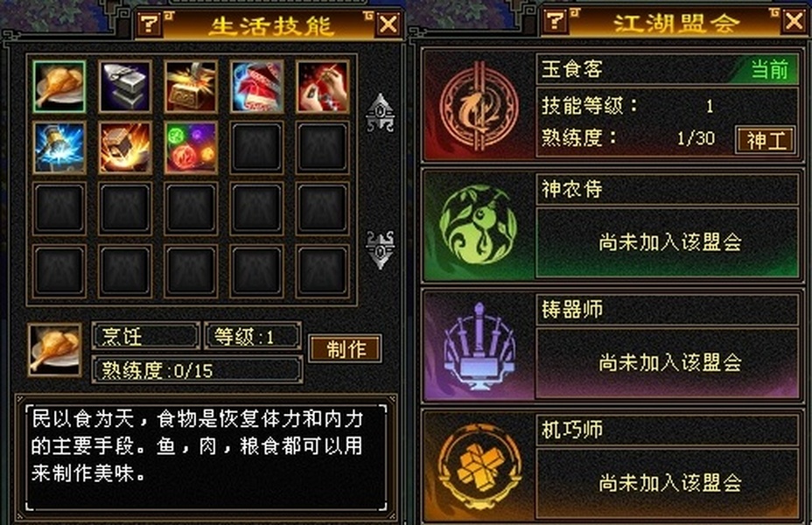Open help for the 生活技能 panel
This screenshot has width=812, height=525.
[x=150, y=24]
